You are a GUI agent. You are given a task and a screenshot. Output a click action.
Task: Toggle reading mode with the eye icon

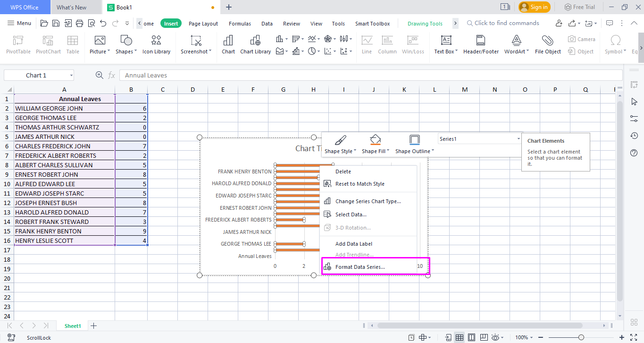point(496,337)
